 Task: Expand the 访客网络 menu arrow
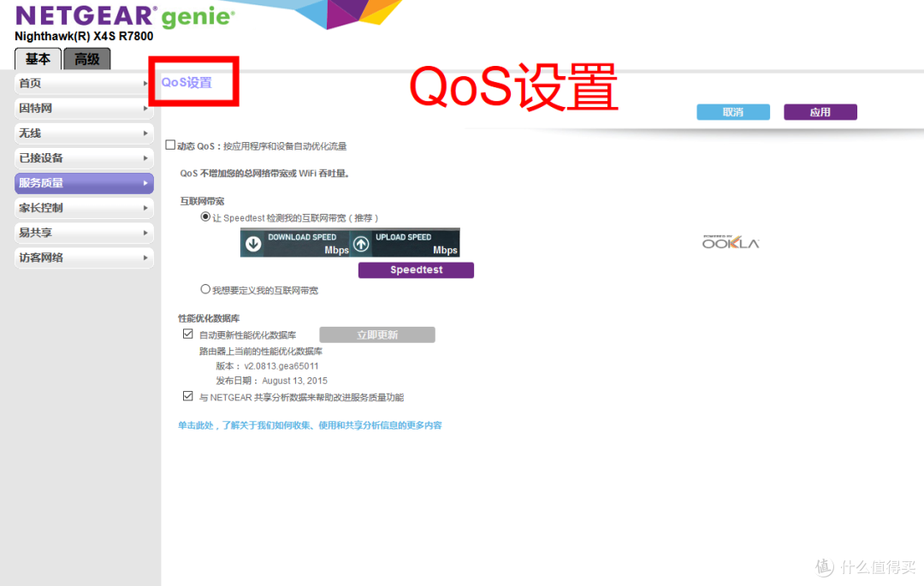145,257
